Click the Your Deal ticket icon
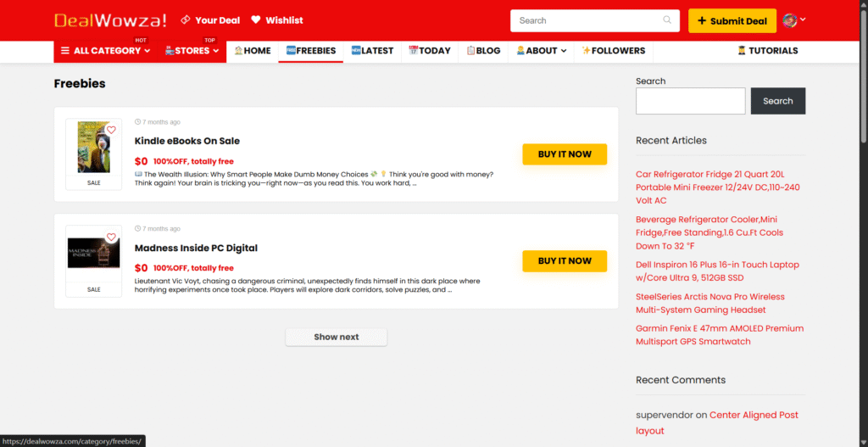The image size is (868, 447). tap(185, 20)
